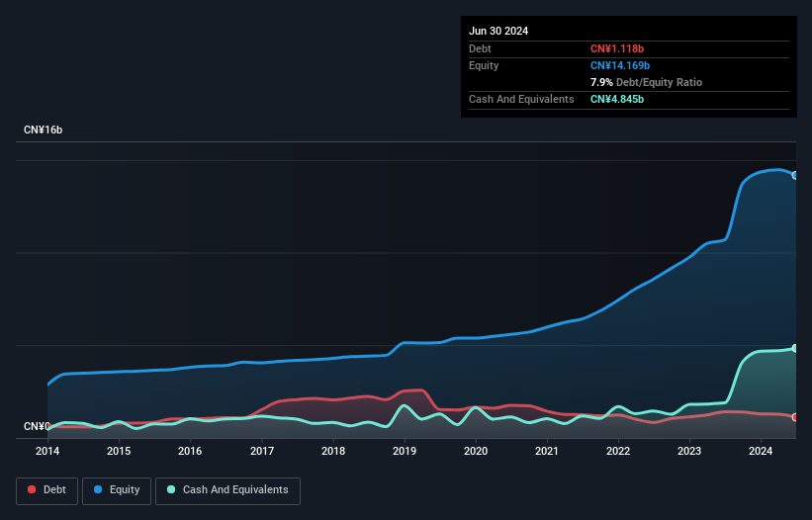Toggle the Equity series legend button
Image resolution: width=812 pixels, height=520 pixels.
(x=117, y=490)
